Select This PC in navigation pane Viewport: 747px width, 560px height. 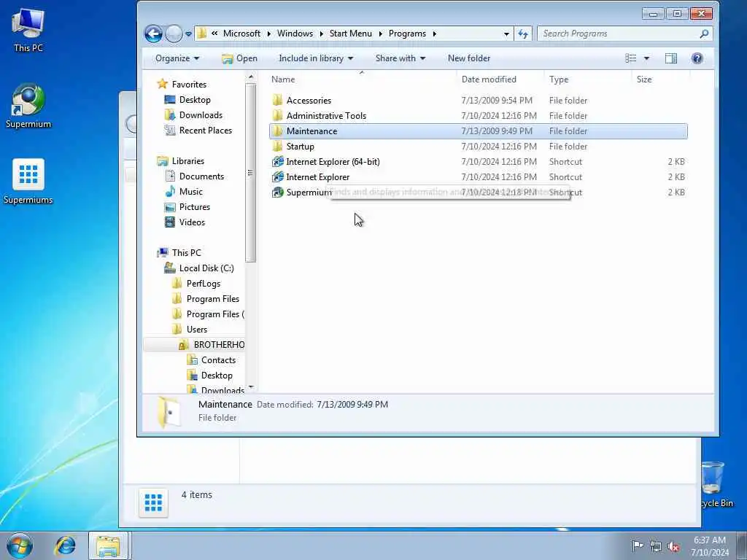click(186, 252)
